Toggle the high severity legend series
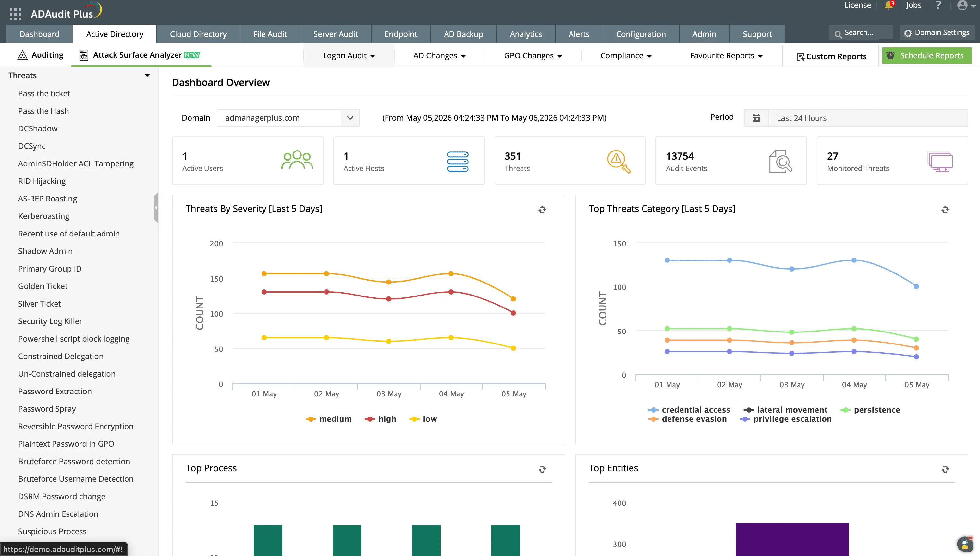Image resolution: width=980 pixels, height=556 pixels. [380, 419]
